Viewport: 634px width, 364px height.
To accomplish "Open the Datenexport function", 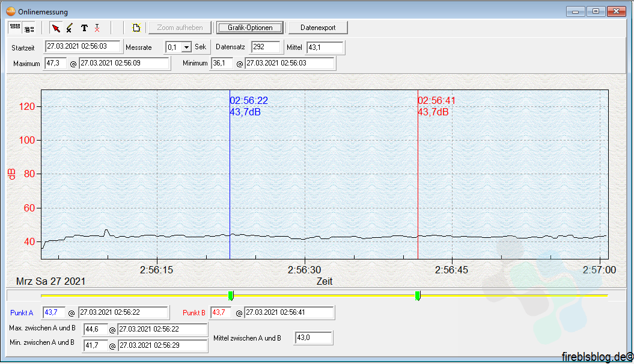I will point(318,27).
